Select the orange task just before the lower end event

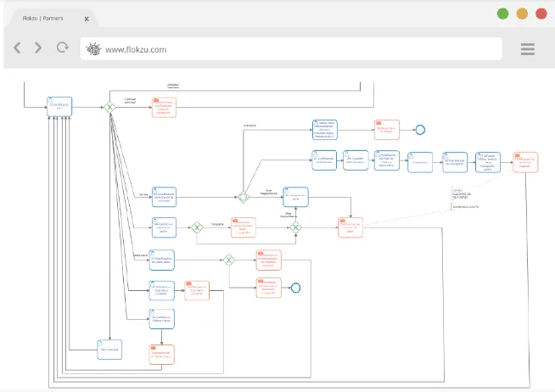tap(269, 288)
